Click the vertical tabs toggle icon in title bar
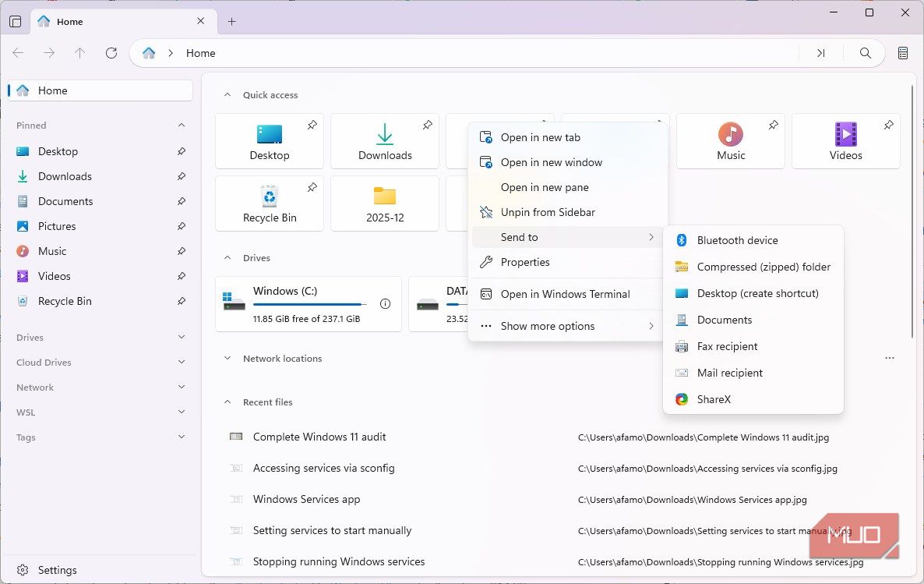Image resolution: width=924 pixels, height=584 pixels. pos(16,22)
